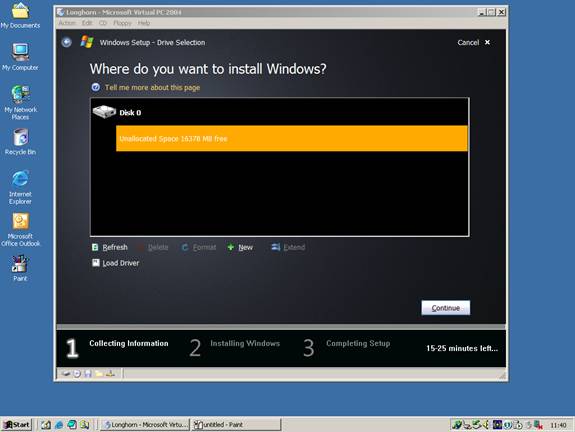This screenshot has height=432, width=575.
Task: Click the first quick launch icon beside Start
Action: click(x=46, y=425)
